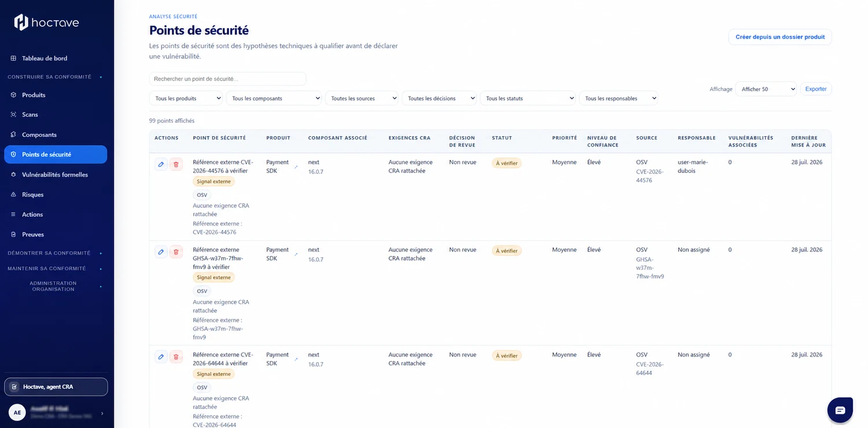Collapse the Construire sa conformité section
The height and width of the screenshot is (428, 868).
(55, 77)
